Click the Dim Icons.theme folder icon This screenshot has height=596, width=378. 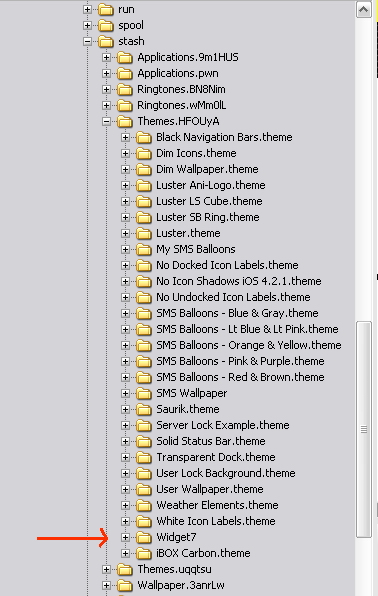(144, 153)
